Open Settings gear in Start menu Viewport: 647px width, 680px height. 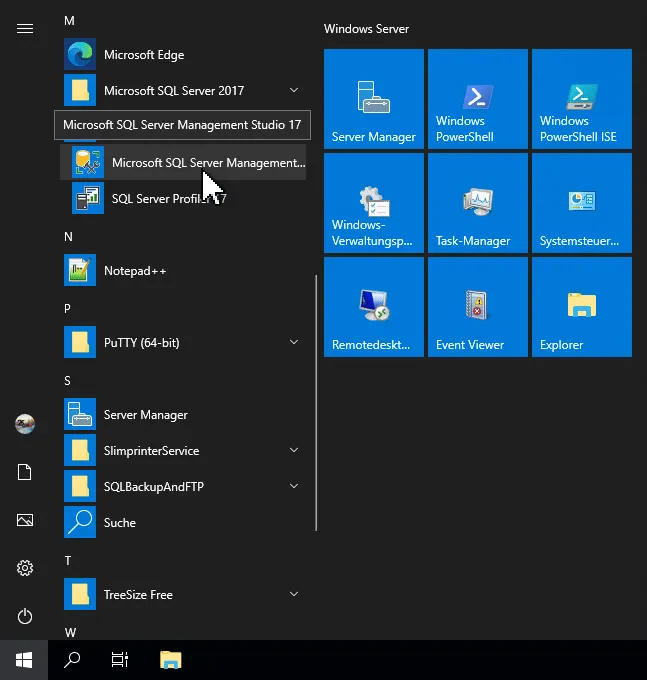tap(25, 568)
